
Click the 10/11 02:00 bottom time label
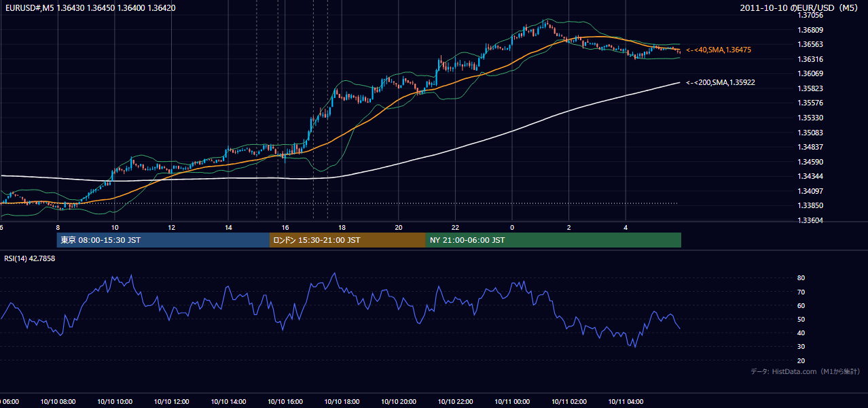pyautogui.click(x=569, y=402)
